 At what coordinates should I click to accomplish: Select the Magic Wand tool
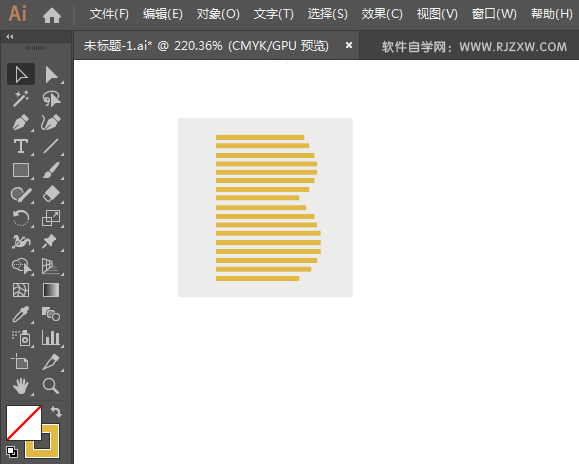pyautogui.click(x=21, y=99)
